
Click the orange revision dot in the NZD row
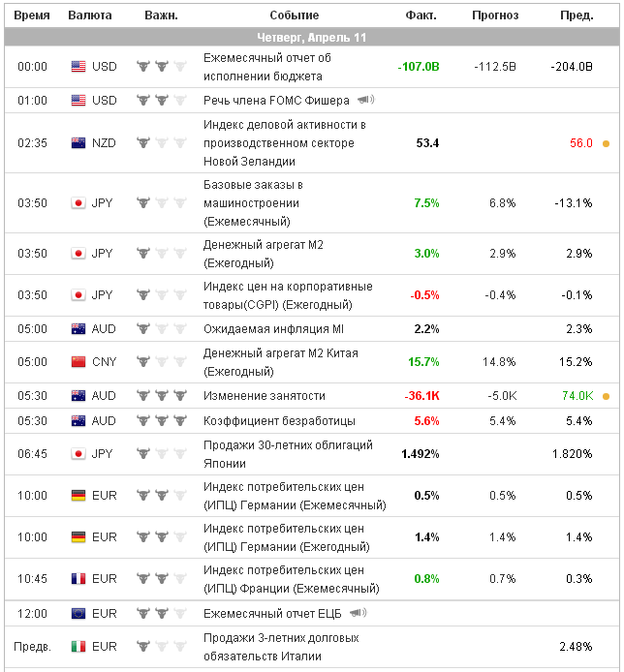(606, 143)
